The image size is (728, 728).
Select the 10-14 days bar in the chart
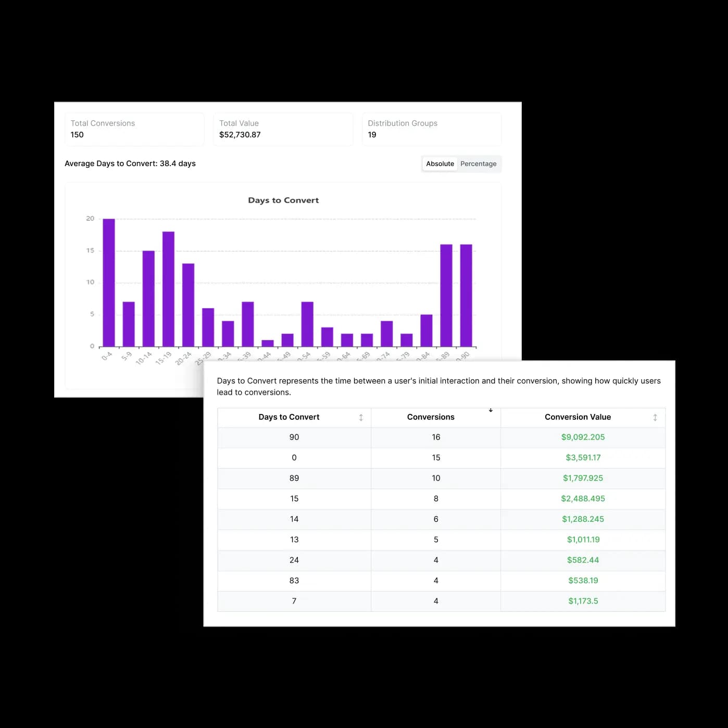(x=148, y=298)
